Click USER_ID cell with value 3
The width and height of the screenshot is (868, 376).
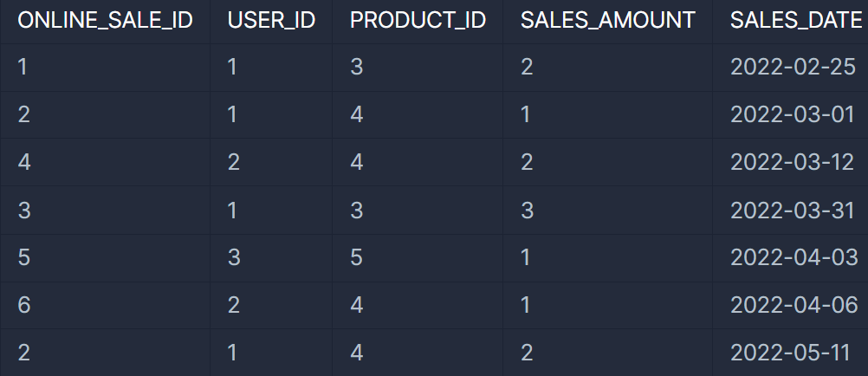click(x=271, y=257)
